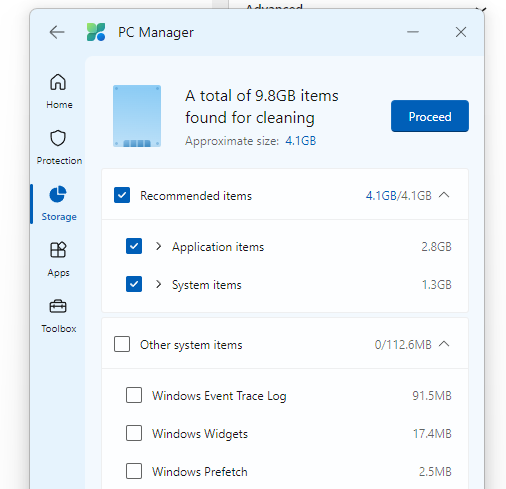Check the Other system items checkbox
Viewport: 506px width, 489px height.
click(122, 344)
